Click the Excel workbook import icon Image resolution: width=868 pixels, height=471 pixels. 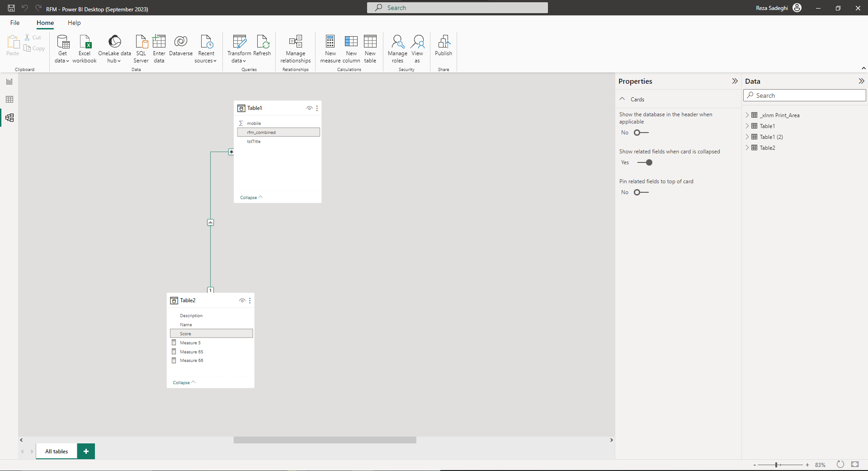[x=85, y=48]
